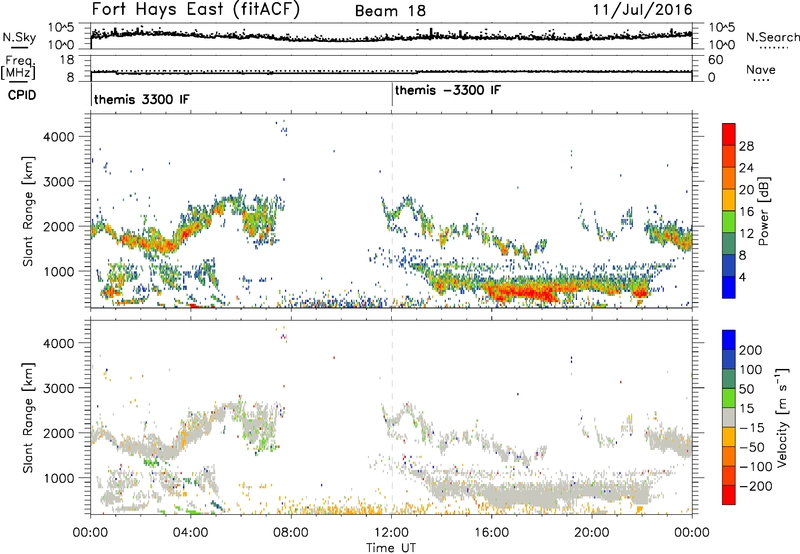The image size is (800, 554).
Task: Click the "N.Sky" legend label
Action: coord(19,37)
